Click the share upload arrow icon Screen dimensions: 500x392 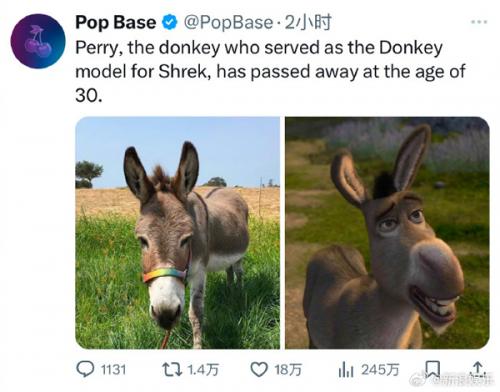(x=478, y=369)
